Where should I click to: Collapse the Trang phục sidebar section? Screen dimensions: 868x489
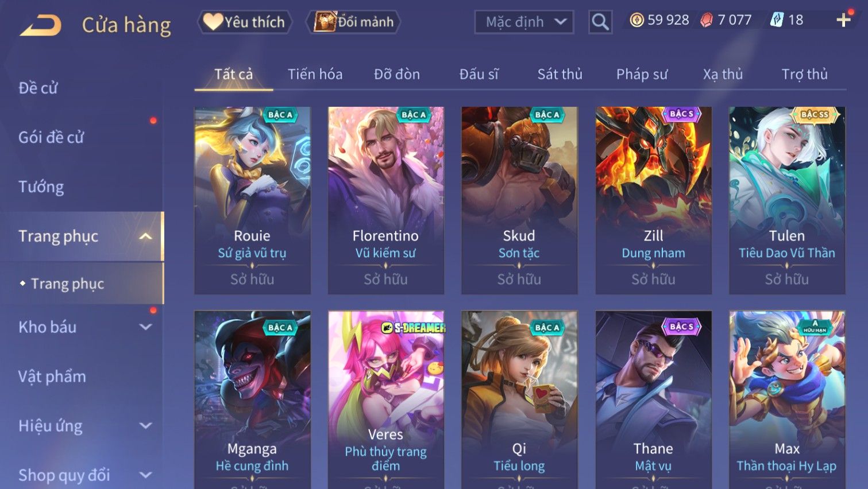coord(146,236)
